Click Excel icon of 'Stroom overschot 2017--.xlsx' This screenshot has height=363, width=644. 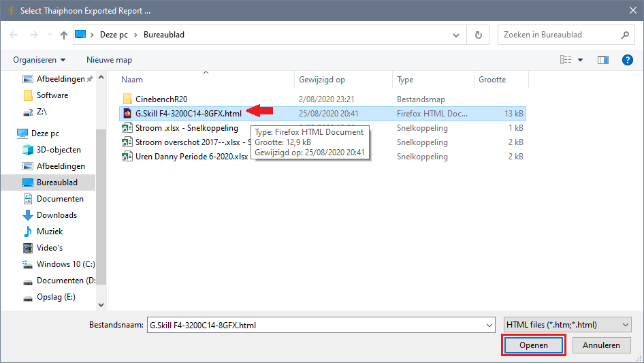click(127, 142)
